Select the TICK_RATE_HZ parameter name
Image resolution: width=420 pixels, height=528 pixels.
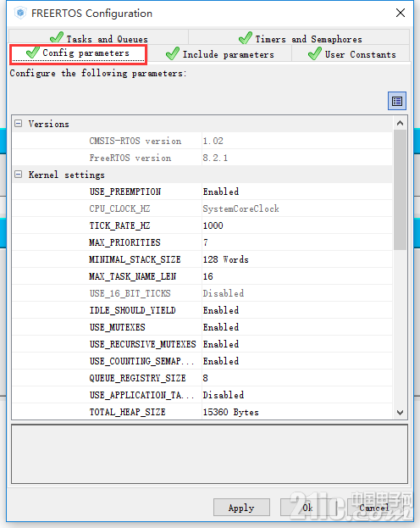tap(119, 225)
